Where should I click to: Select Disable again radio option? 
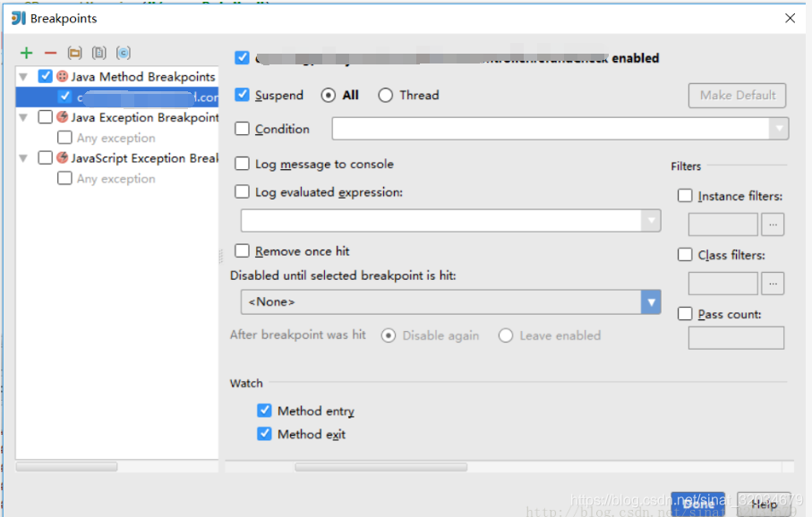click(x=389, y=335)
